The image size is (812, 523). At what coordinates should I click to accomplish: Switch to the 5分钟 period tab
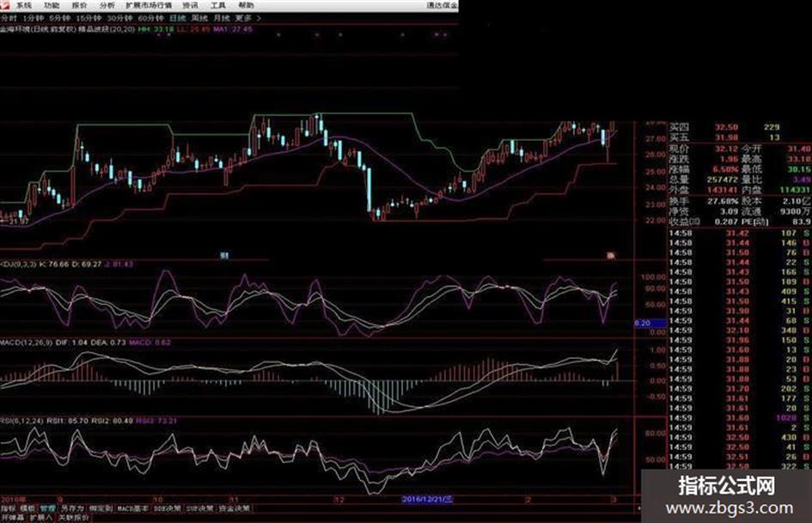[x=59, y=18]
